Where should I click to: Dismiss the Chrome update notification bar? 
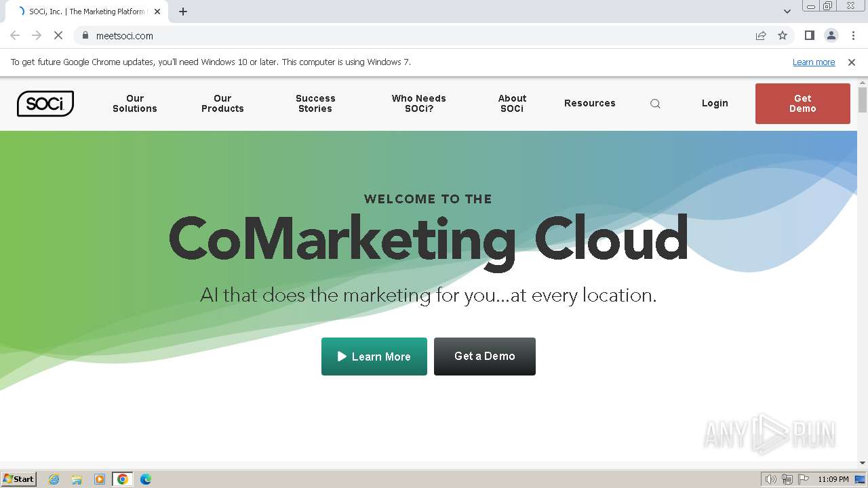[x=852, y=62]
